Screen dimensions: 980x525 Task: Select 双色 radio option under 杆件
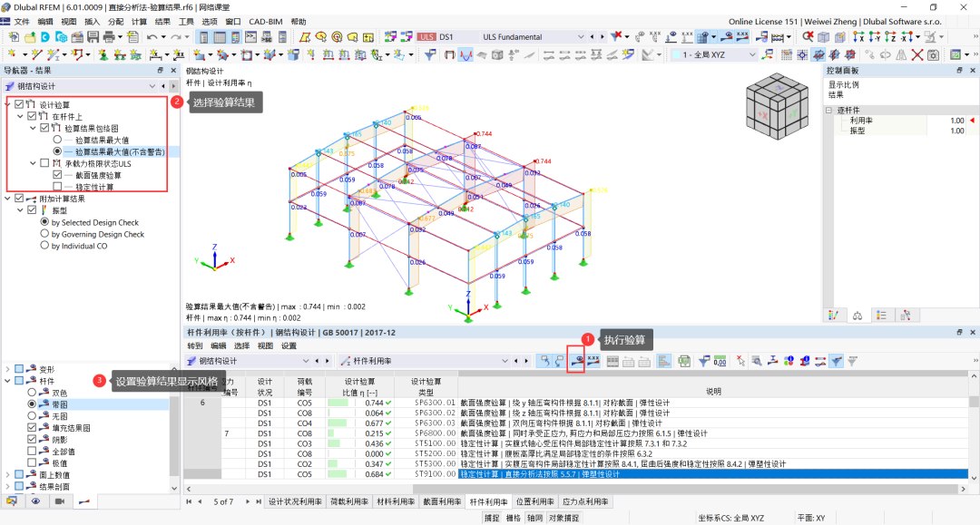click(32, 393)
